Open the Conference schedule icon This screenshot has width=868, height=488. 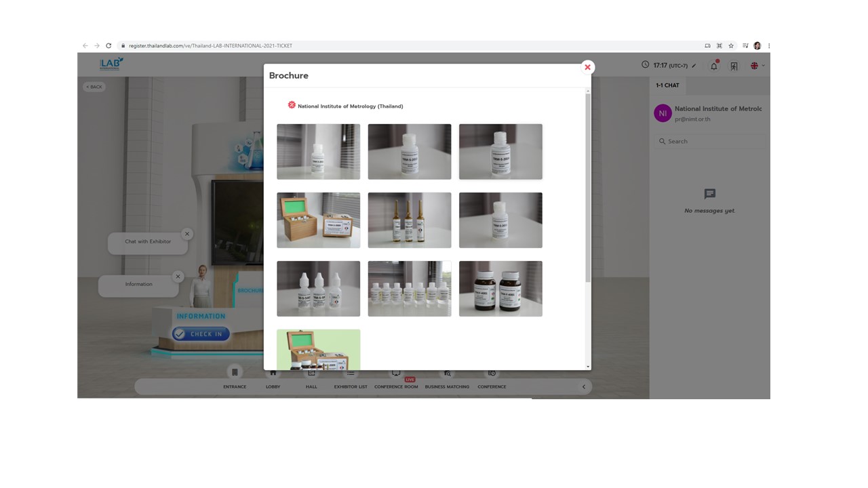[492, 373]
